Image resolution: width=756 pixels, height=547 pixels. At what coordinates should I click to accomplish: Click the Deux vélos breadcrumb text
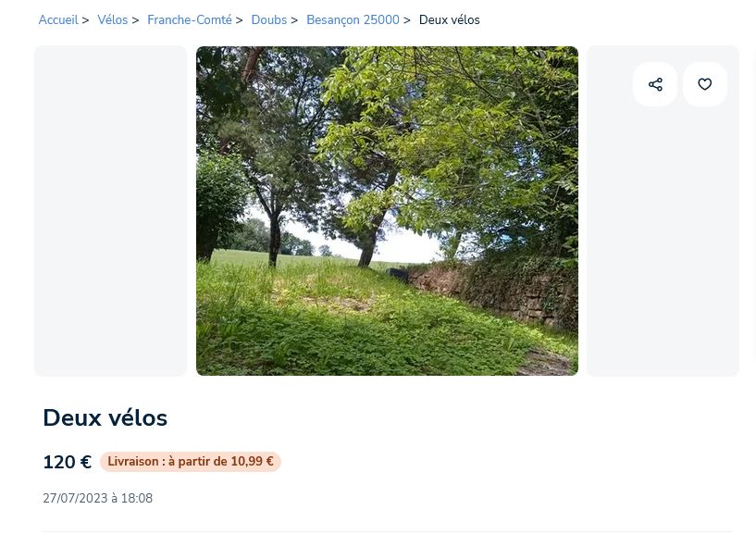[x=450, y=19]
